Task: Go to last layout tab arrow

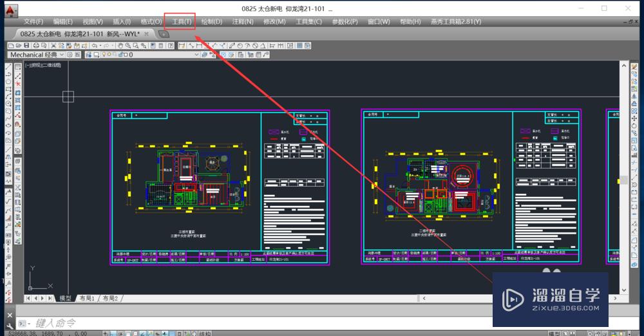Action: 50,298
